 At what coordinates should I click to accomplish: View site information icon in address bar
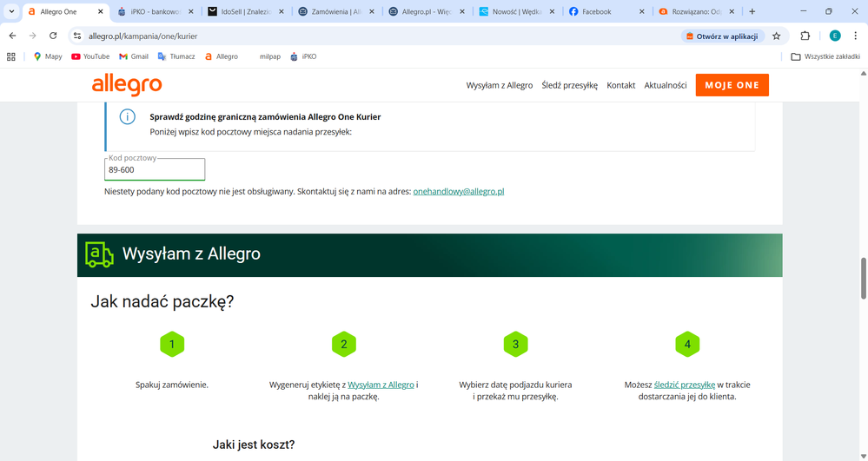(77, 36)
